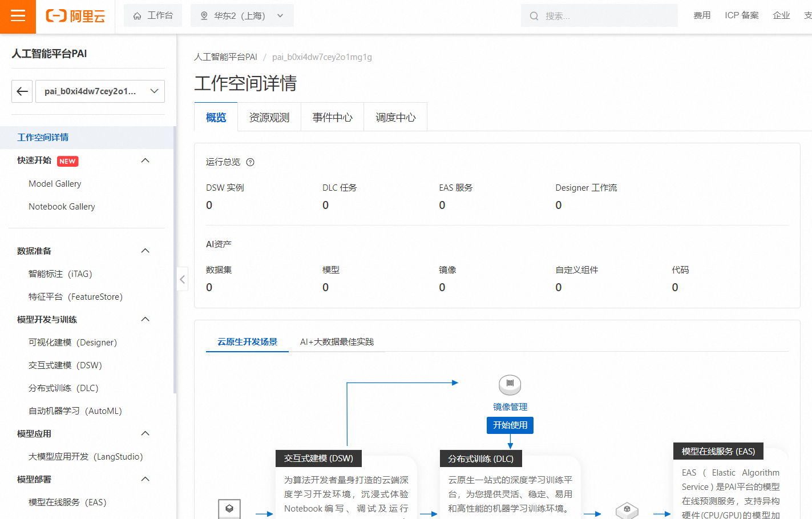Switch to the 资源观测 tab
The width and height of the screenshot is (812, 519).
pyautogui.click(x=269, y=118)
